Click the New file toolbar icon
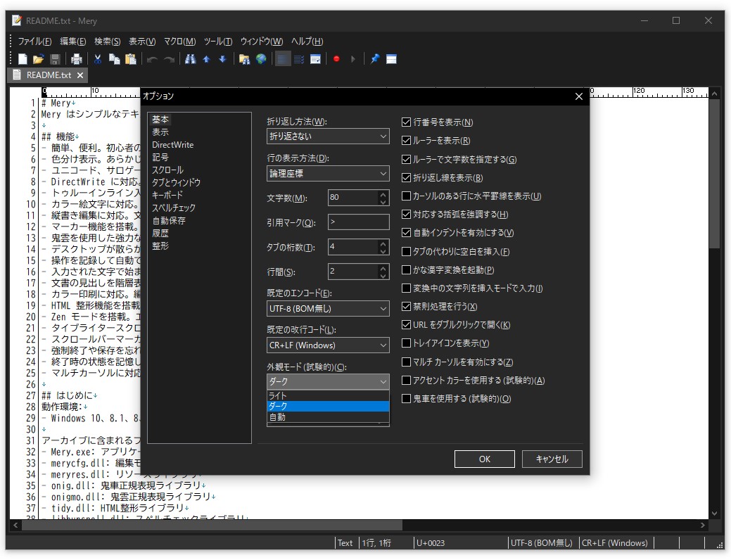The width and height of the screenshot is (731, 560). 23,59
